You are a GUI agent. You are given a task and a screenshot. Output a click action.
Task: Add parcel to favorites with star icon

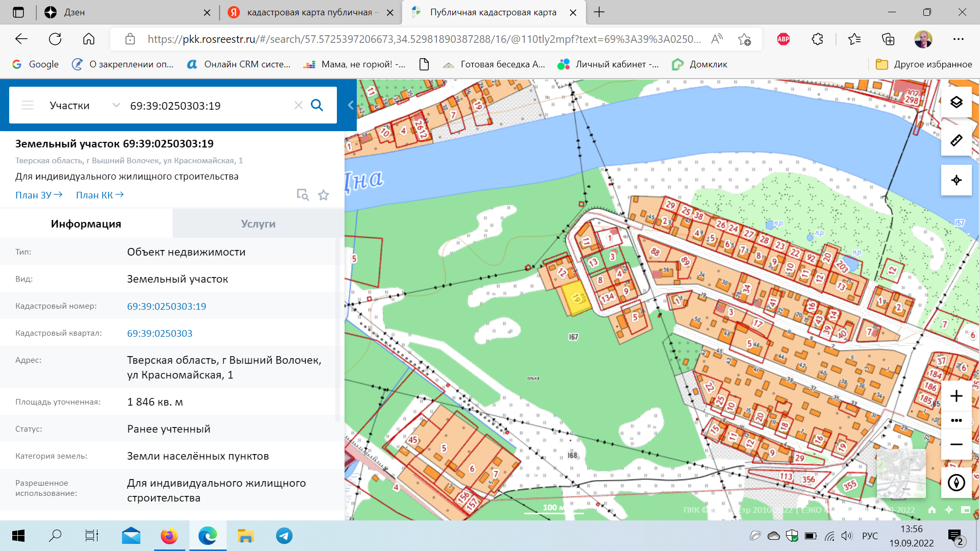coord(324,195)
